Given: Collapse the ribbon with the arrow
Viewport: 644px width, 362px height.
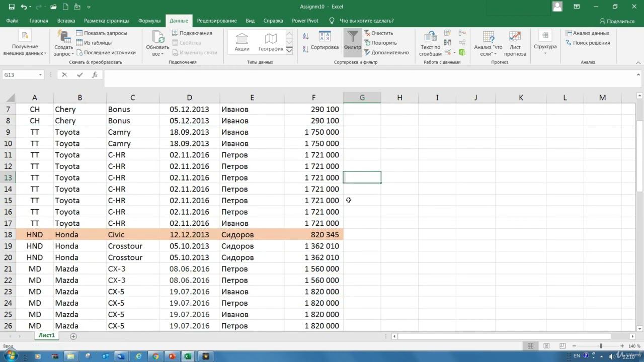Looking at the screenshot, I should (638, 62).
